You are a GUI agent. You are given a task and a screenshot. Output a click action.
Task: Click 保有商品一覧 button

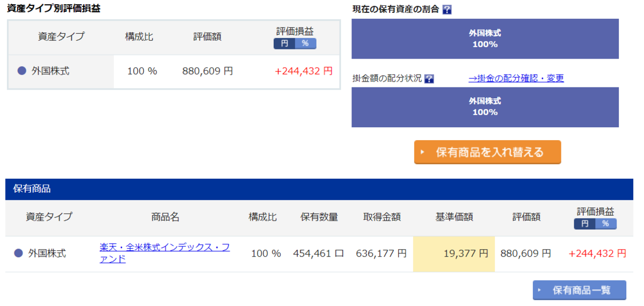point(579,290)
